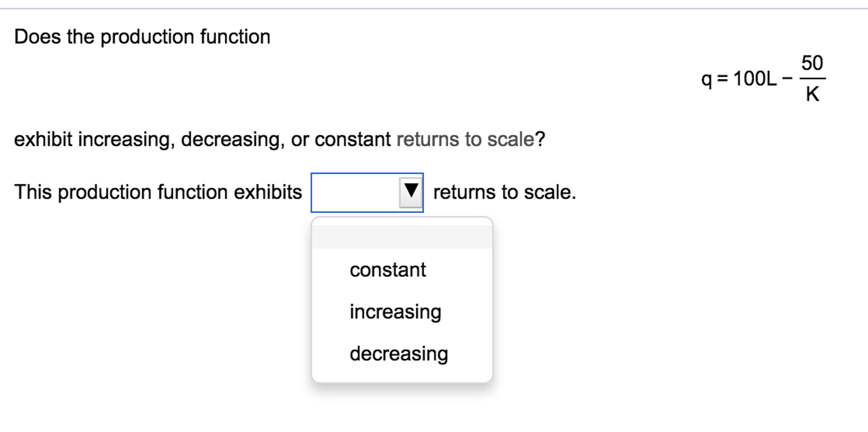The image size is (868, 432).
Task: Click the minus sign in the equation
Action: pos(787,79)
